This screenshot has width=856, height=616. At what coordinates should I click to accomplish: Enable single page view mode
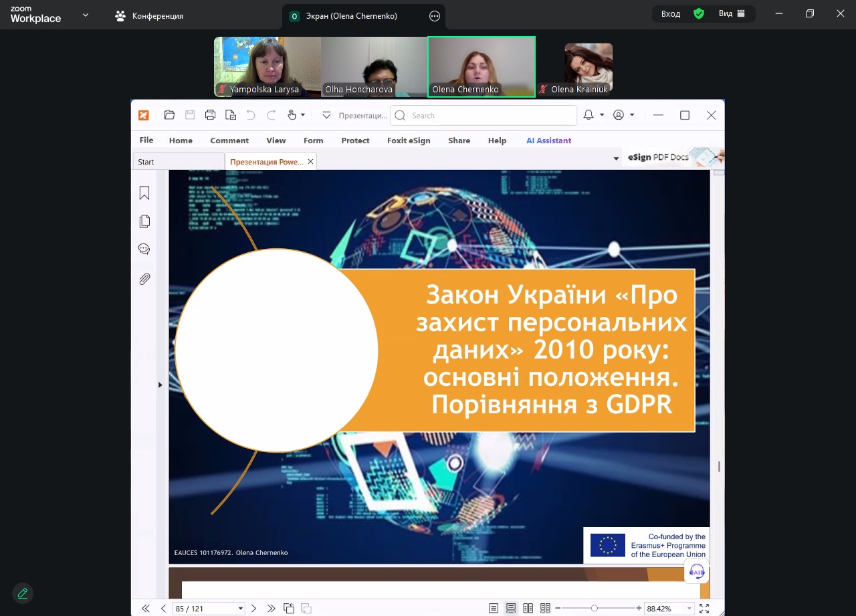[494, 608]
